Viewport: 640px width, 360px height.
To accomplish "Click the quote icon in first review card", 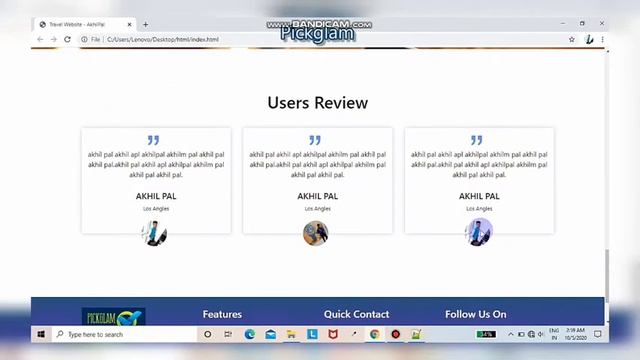I will (x=153, y=140).
